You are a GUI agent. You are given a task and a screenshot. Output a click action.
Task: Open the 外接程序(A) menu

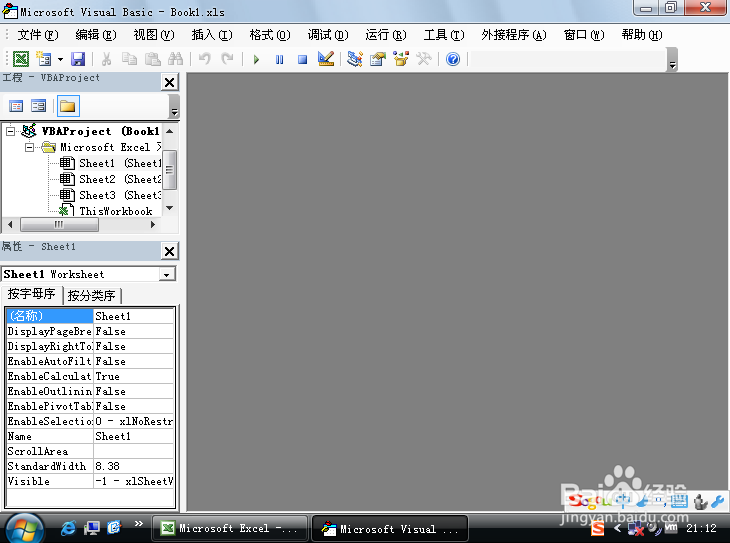[x=514, y=35]
